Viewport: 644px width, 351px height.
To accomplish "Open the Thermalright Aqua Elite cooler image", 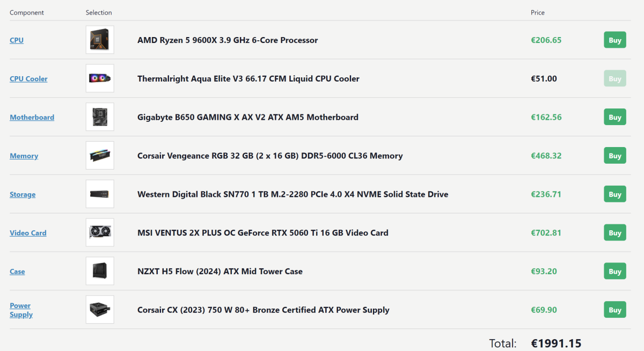I will pos(100,78).
